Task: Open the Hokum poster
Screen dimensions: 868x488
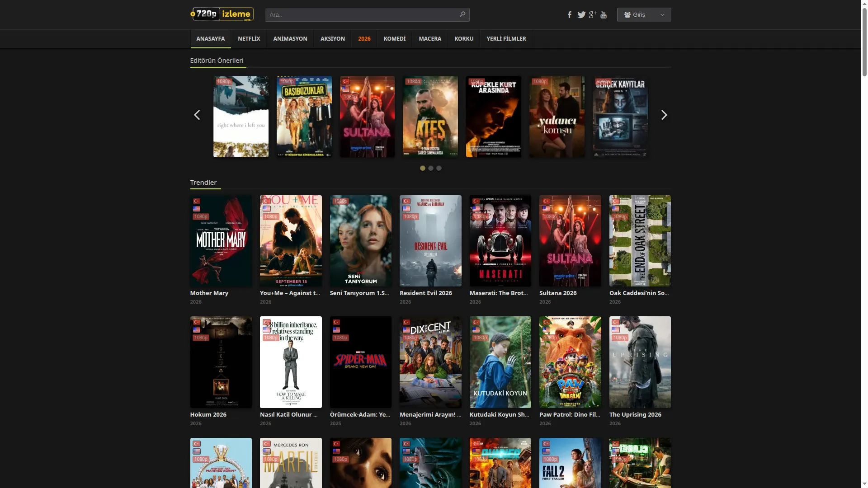Action: [x=221, y=362]
